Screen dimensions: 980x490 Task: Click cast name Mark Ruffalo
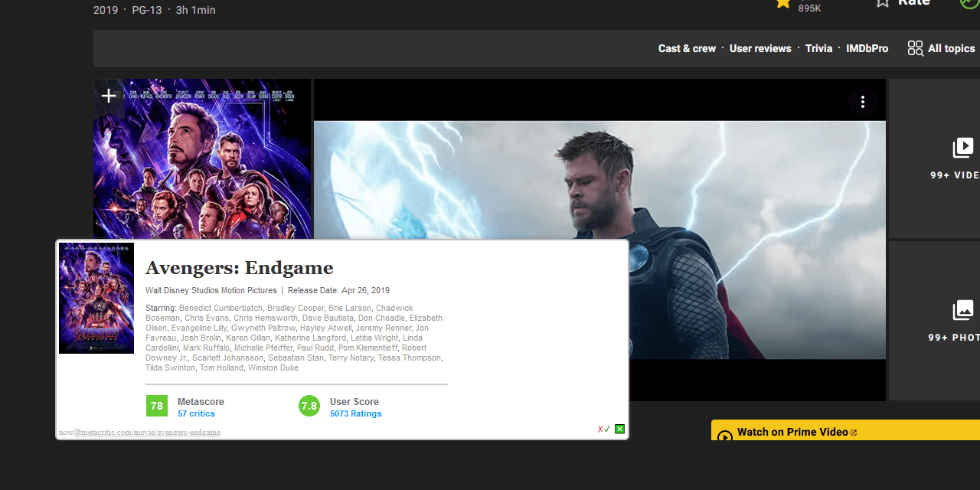206,348
